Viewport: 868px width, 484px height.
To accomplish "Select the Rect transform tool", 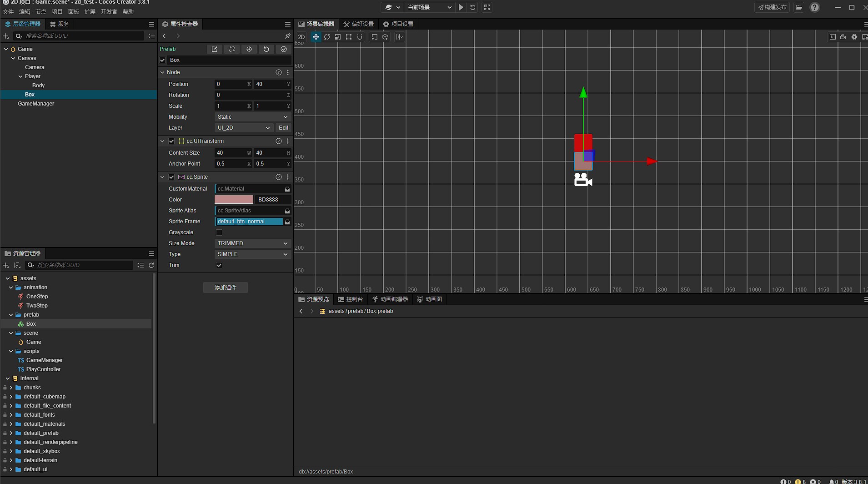I will (x=349, y=37).
